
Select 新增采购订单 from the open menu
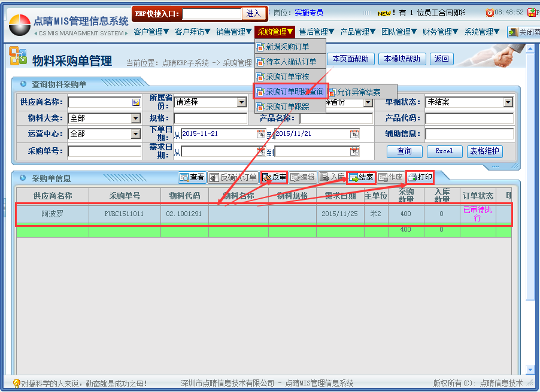point(287,46)
